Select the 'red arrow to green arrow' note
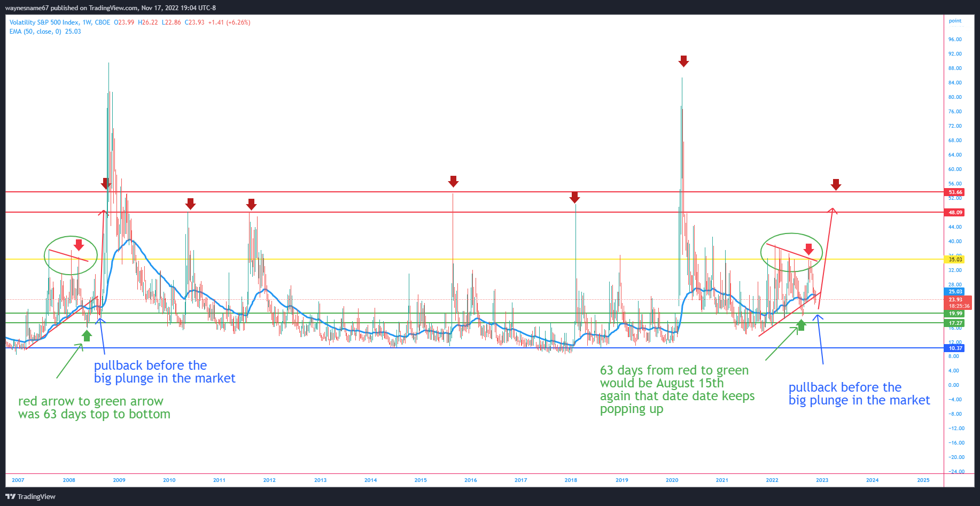Image resolution: width=980 pixels, height=506 pixels. (x=94, y=408)
